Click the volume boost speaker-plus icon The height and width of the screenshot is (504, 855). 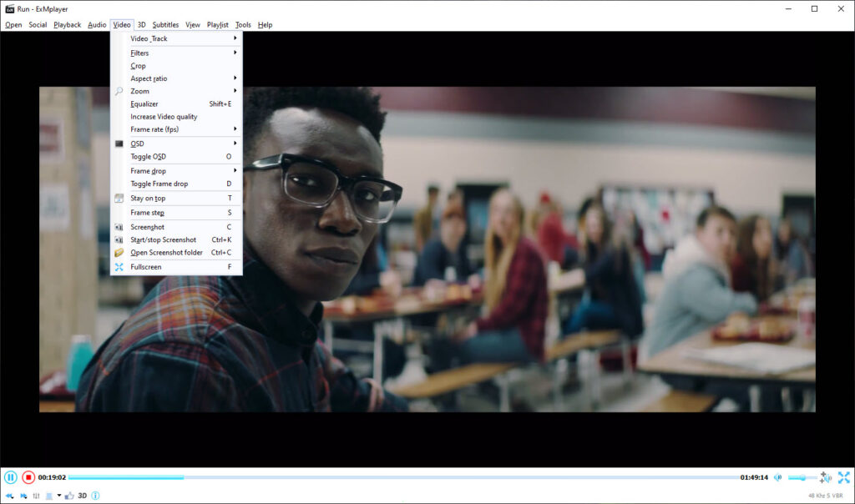click(x=826, y=477)
